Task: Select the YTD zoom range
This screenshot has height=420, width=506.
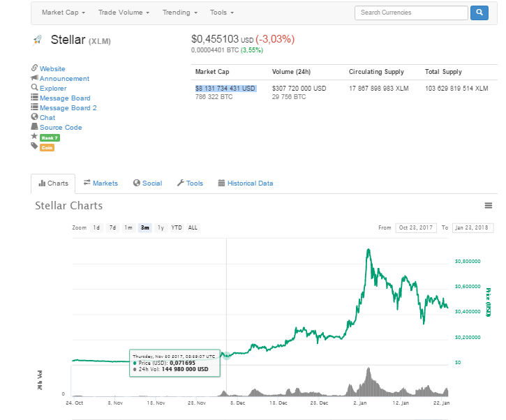Action: pos(177,227)
